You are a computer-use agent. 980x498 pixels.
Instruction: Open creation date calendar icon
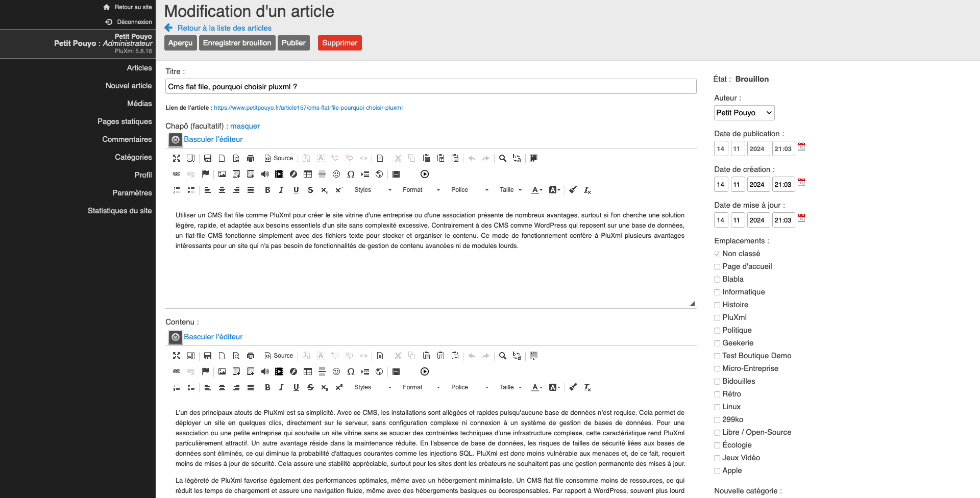point(801,182)
